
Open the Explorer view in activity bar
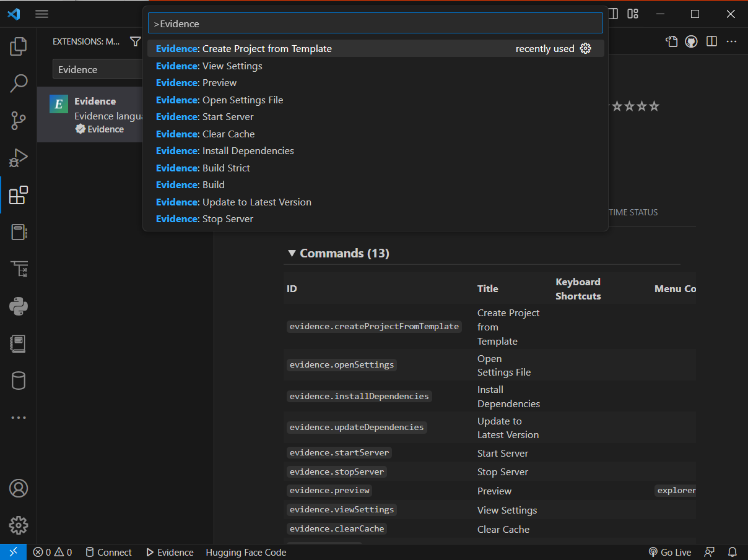click(x=19, y=46)
